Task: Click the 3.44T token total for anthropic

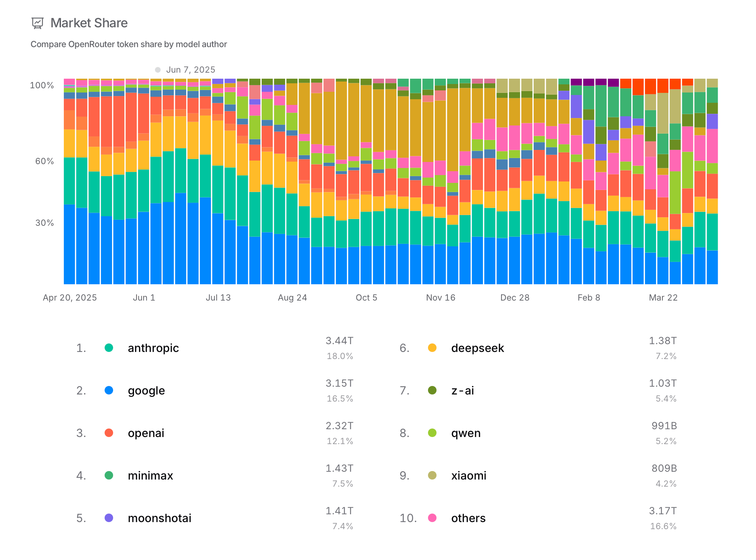Action: tap(339, 340)
